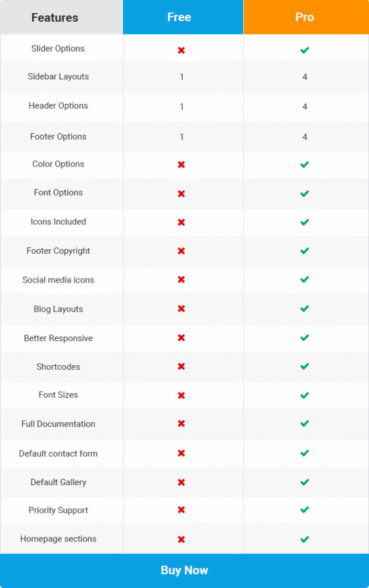Click the red cross for Slider Options
Viewport: 369px width, 588px height.
pyautogui.click(x=181, y=51)
